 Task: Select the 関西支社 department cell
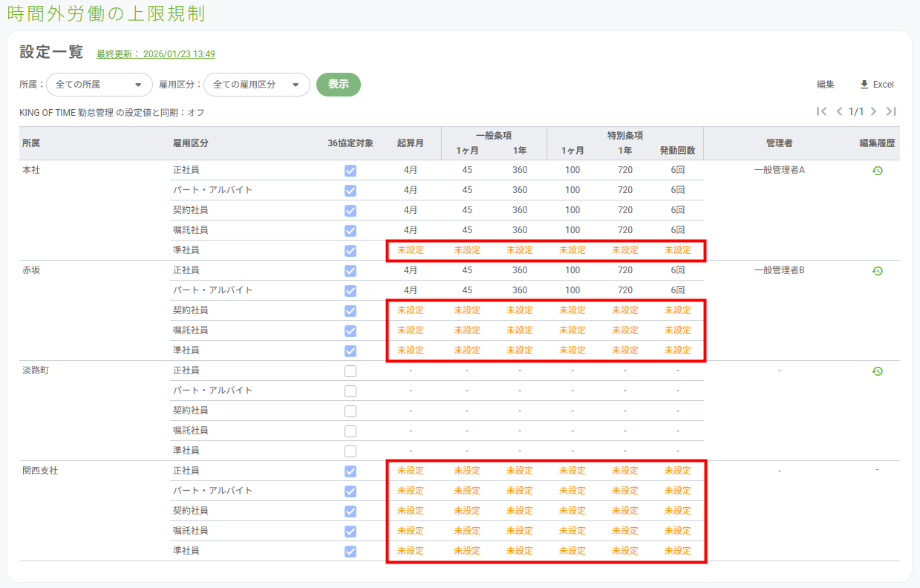(x=40, y=471)
